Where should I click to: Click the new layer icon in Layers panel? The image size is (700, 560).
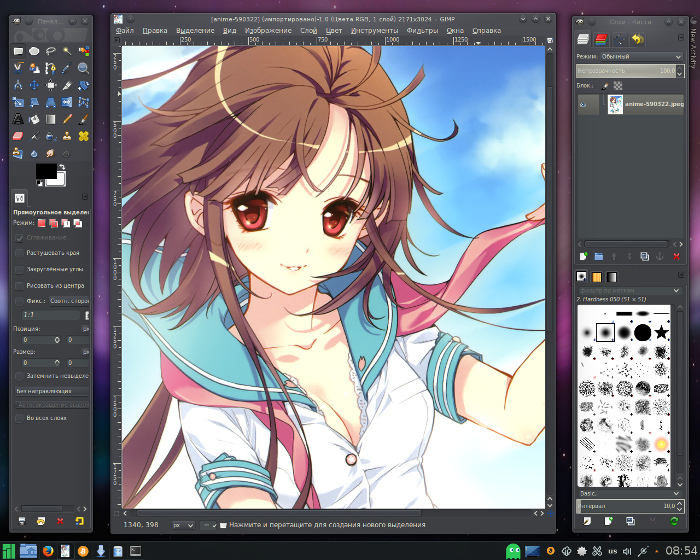583,256
